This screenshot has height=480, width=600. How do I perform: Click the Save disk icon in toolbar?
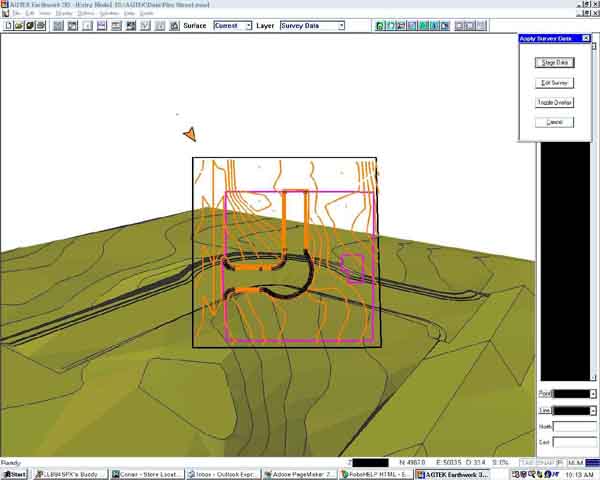point(30,25)
